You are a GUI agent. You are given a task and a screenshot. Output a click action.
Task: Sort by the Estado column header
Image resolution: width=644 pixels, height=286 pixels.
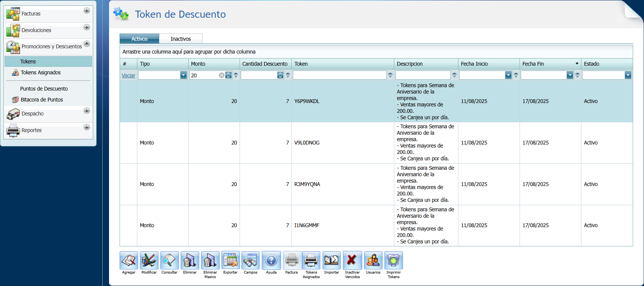point(607,64)
